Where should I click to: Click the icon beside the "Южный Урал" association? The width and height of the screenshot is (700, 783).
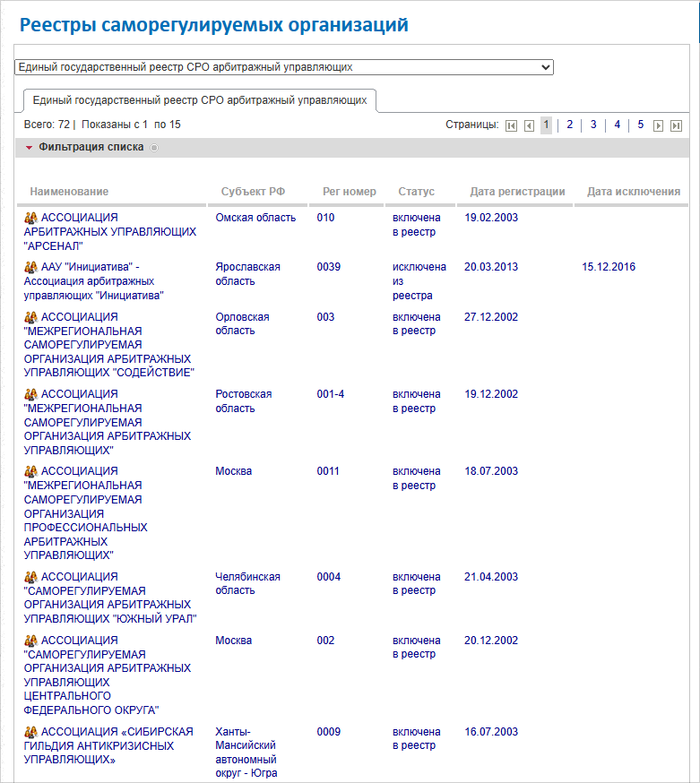[x=30, y=577]
